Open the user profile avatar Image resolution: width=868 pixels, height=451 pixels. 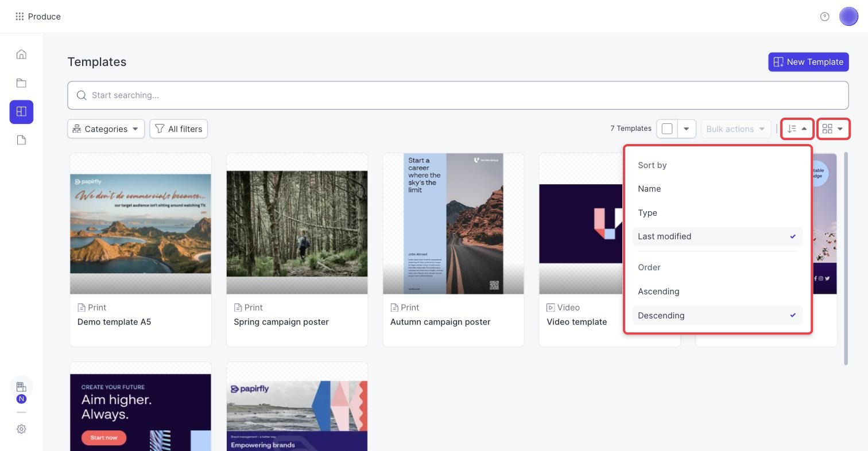tap(848, 17)
